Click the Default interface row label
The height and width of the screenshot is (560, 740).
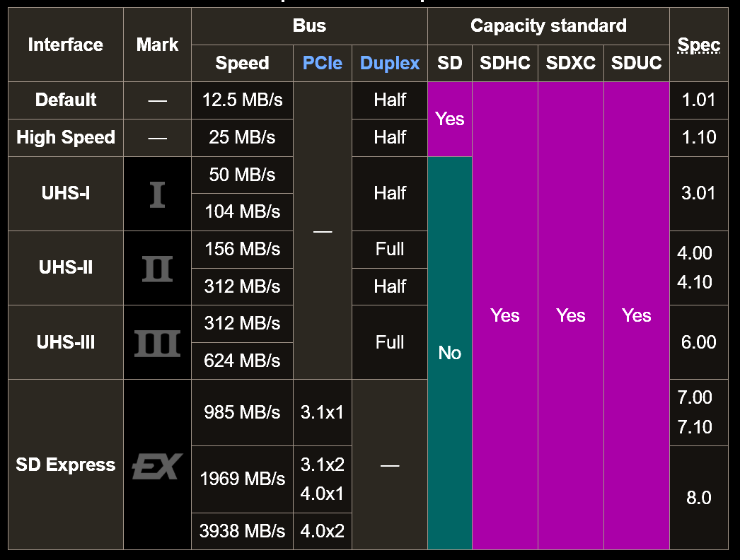click(66, 100)
